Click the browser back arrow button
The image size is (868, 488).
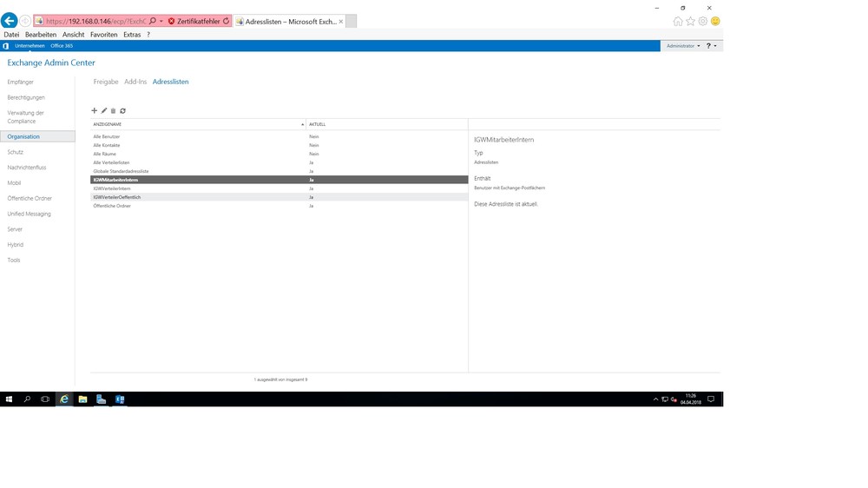pyautogui.click(x=10, y=21)
